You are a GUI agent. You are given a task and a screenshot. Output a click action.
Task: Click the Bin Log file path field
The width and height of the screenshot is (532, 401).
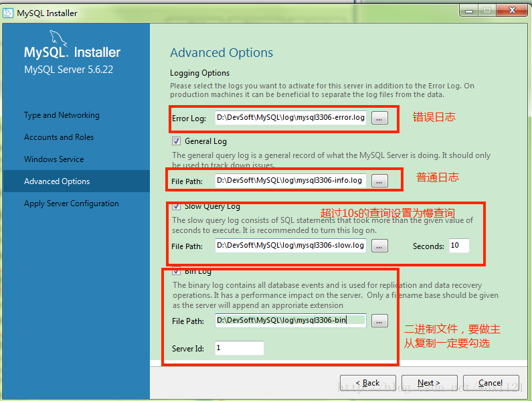[x=291, y=320]
